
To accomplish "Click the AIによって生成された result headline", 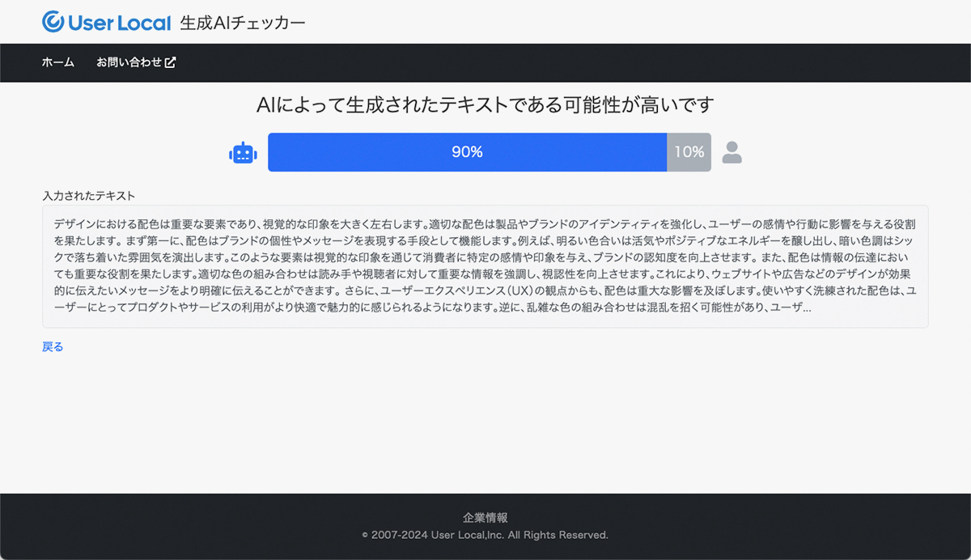I will coord(485,104).
